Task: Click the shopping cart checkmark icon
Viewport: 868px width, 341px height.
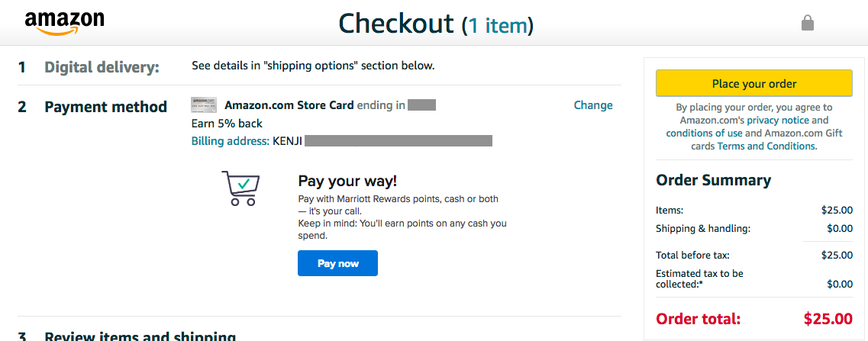Action: pyautogui.click(x=240, y=188)
